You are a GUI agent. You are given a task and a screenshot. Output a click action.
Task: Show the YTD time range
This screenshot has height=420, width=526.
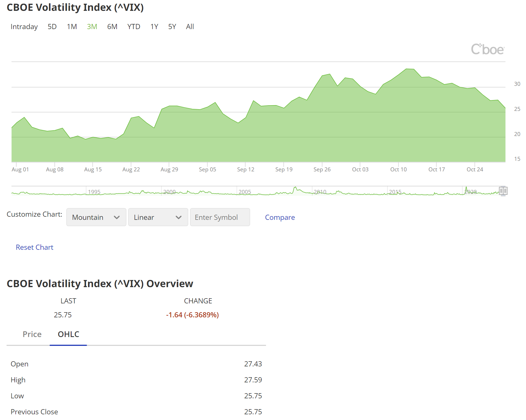pyautogui.click(x=134, y=27)
